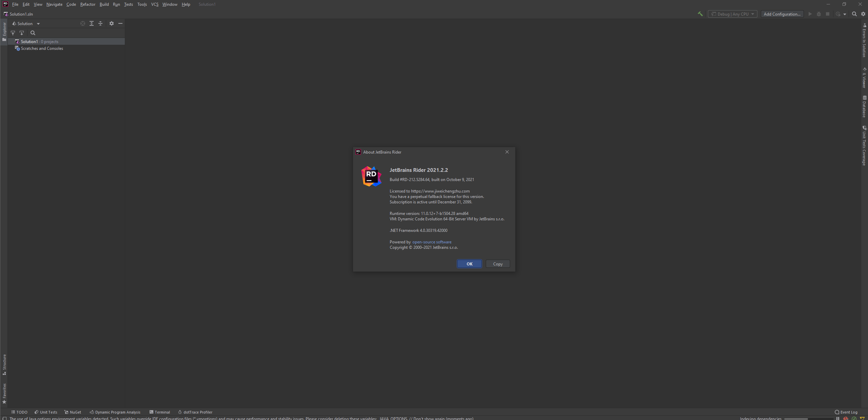This screenshot has width=868, height=420.
Task: Click the Rider logo in About dialog
Action: pyautogui.click(x=371, y=176)
